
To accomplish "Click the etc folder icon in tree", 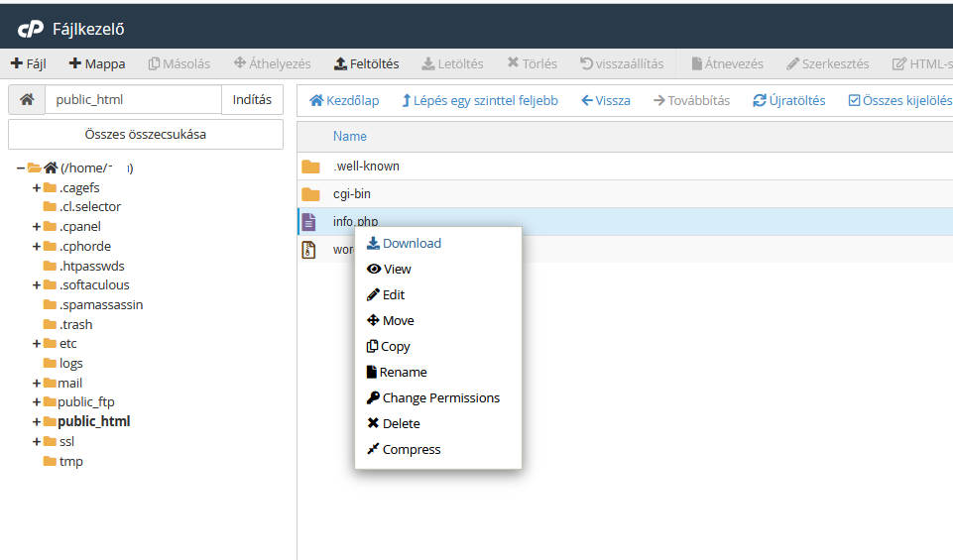I will (x=50, y=344).
